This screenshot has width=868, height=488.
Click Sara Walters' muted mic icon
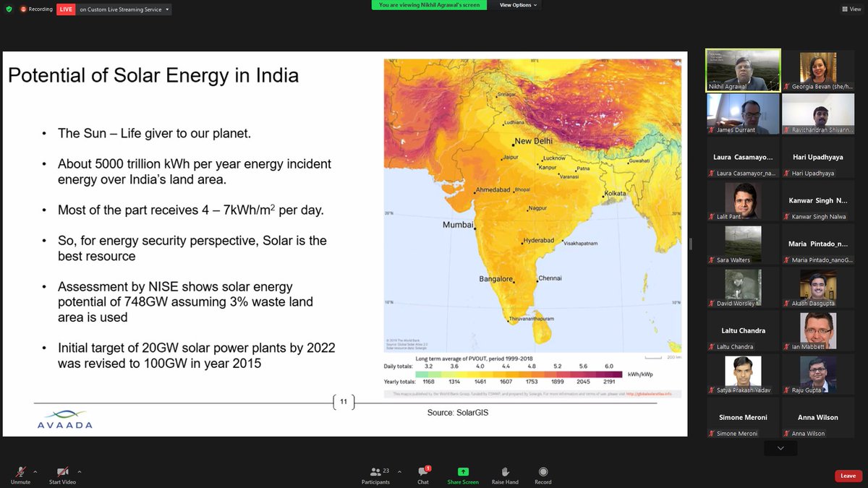tap(712, 260)
